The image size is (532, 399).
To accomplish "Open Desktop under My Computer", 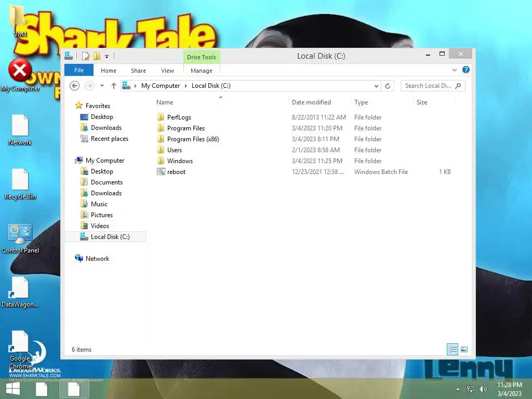I will coord(96,171).
